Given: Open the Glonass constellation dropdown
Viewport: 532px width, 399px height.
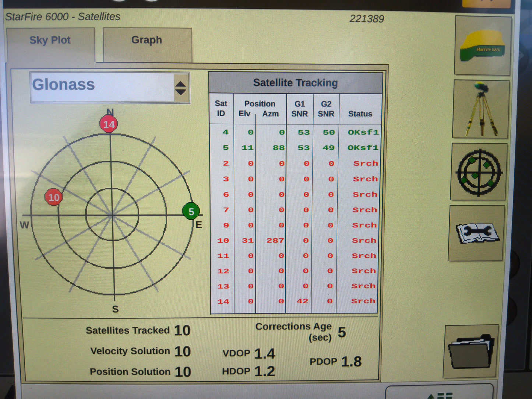Looking at the screenshot, I should [x=110, y=88].
